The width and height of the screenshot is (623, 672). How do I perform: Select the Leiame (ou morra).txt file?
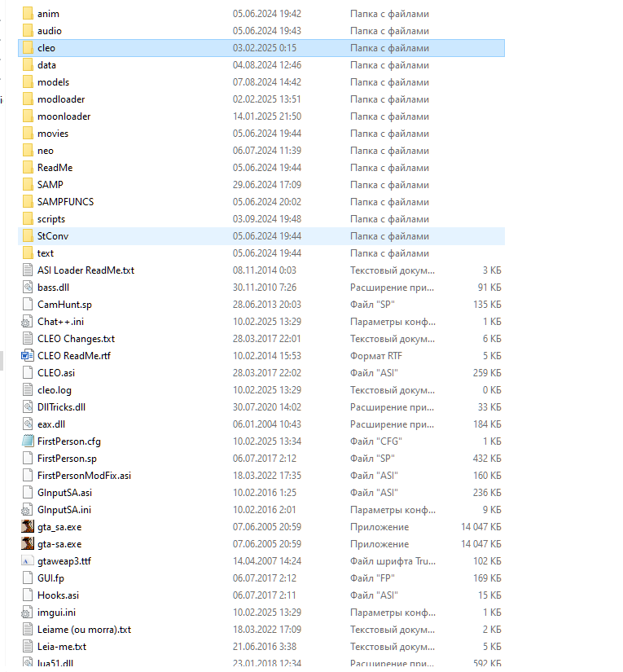(x=84, y=630)
